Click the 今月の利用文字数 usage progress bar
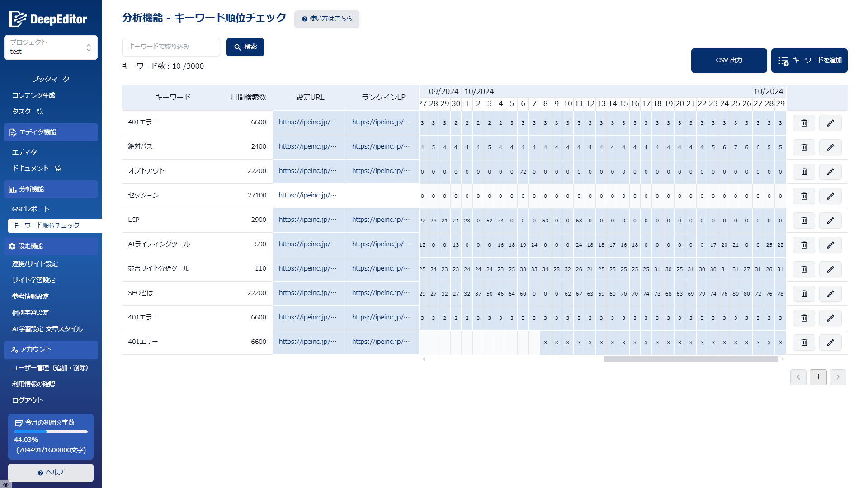The image size is (868, 488). pyautogui.click(x=51, y=432)
